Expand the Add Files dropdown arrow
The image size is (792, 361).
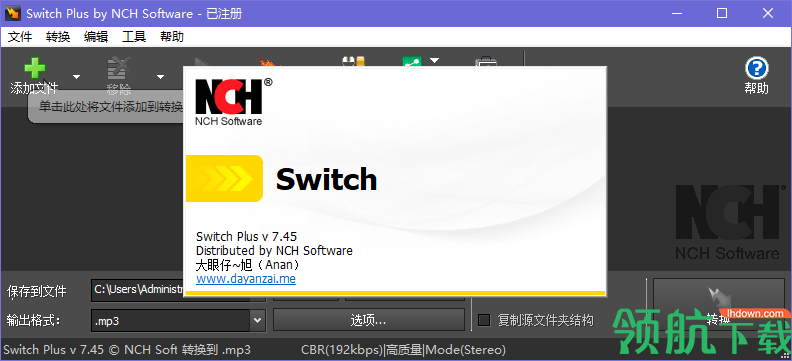tap(76, 77)
